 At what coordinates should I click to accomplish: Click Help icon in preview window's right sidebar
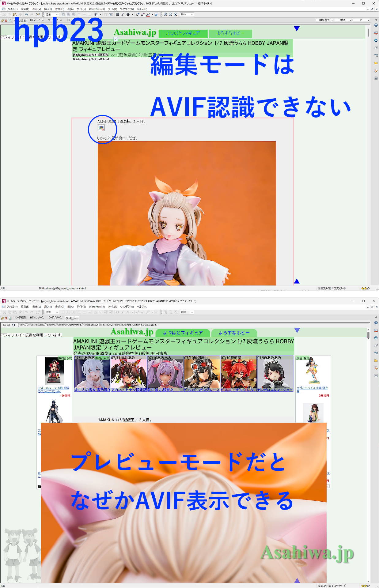coord(376,323)
